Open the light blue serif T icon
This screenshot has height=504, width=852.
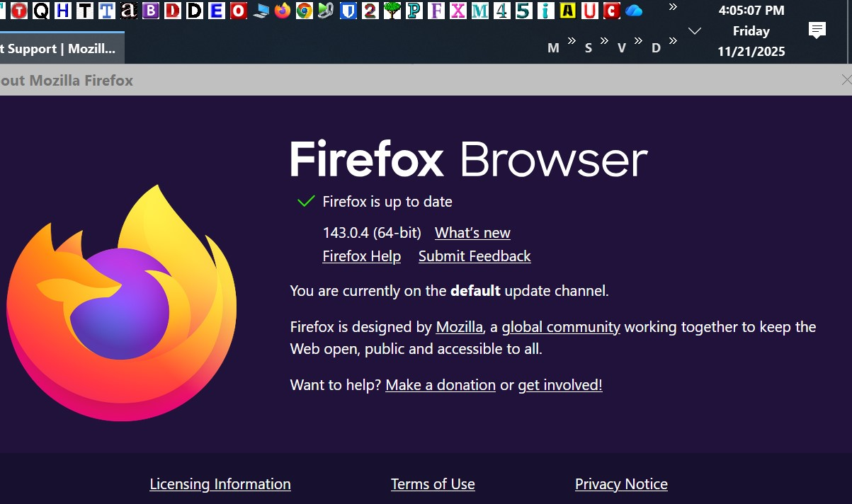pos(107,11)
